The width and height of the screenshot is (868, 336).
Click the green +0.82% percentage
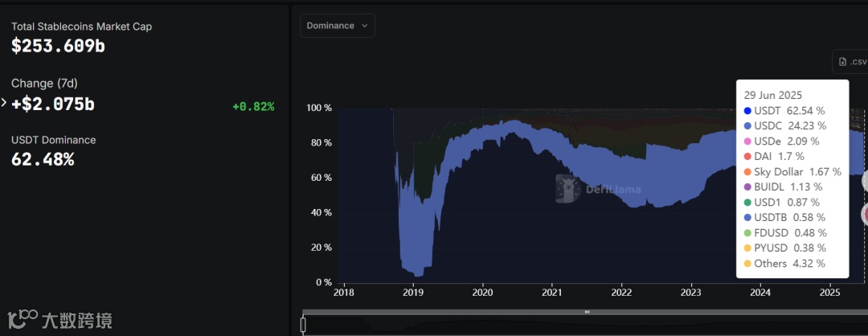pyautogui.click(x=253, y=107)
